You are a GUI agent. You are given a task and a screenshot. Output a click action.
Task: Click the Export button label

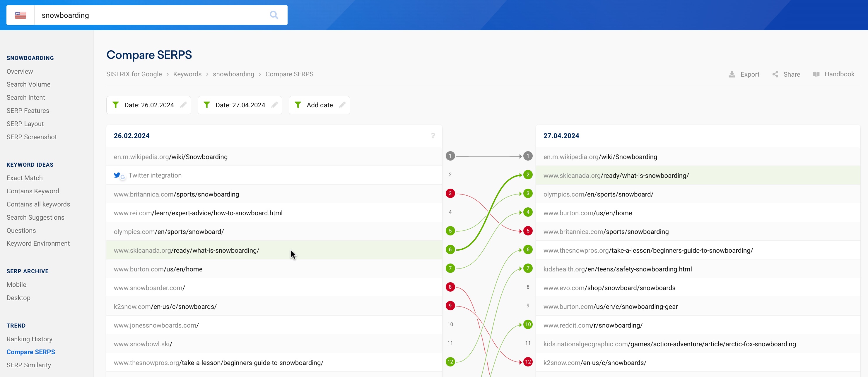(750, 74)
